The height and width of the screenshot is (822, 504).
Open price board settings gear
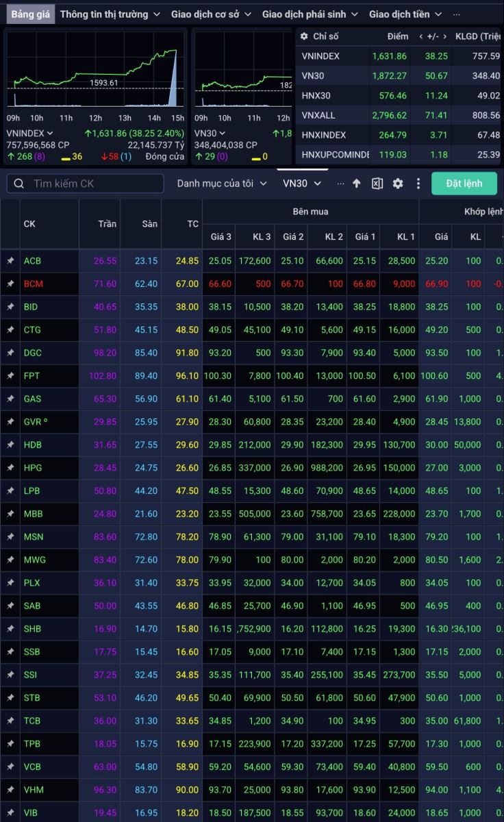coord(398,184)
